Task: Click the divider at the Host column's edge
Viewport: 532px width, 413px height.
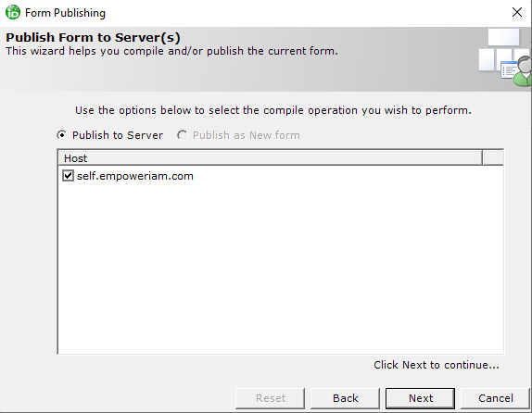Action: pos(482,158)
